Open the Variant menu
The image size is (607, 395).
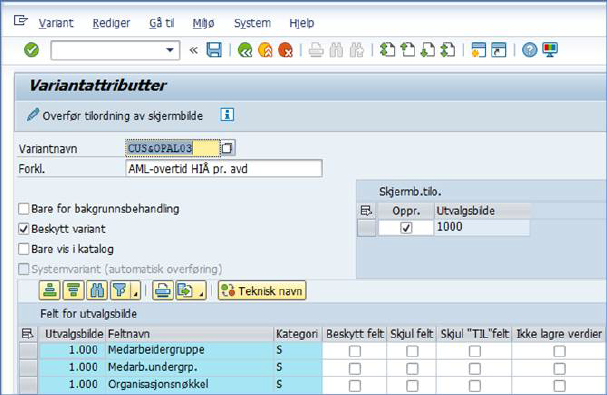(56, 23)
